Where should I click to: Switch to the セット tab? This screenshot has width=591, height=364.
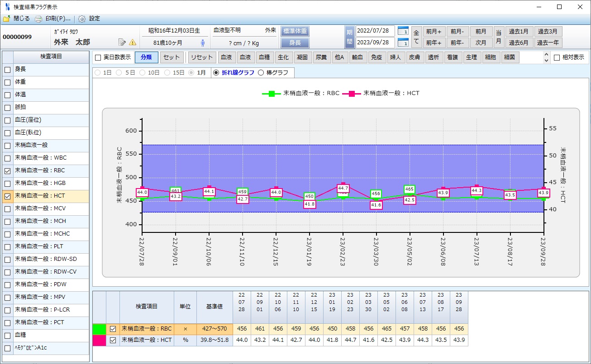172,57
